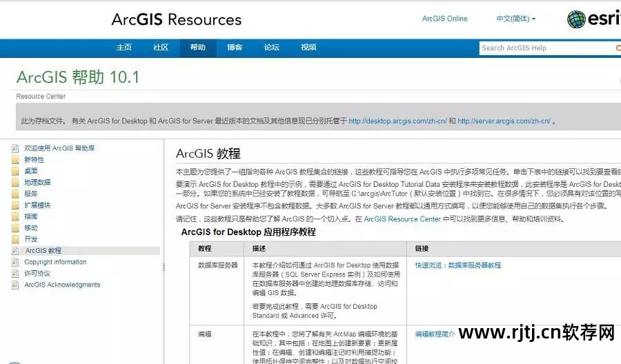Click the folder icon beside 扩展模块
This screenshot has height=364, width=621.
15,205
